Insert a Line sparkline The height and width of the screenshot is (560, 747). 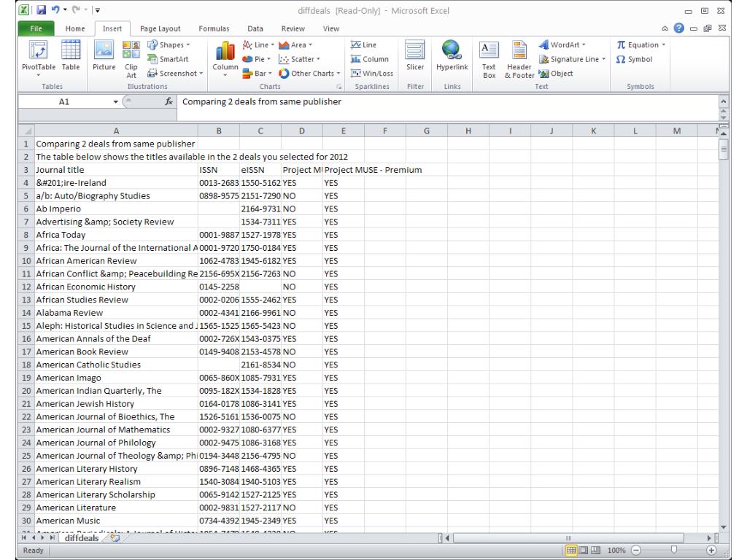364,44
